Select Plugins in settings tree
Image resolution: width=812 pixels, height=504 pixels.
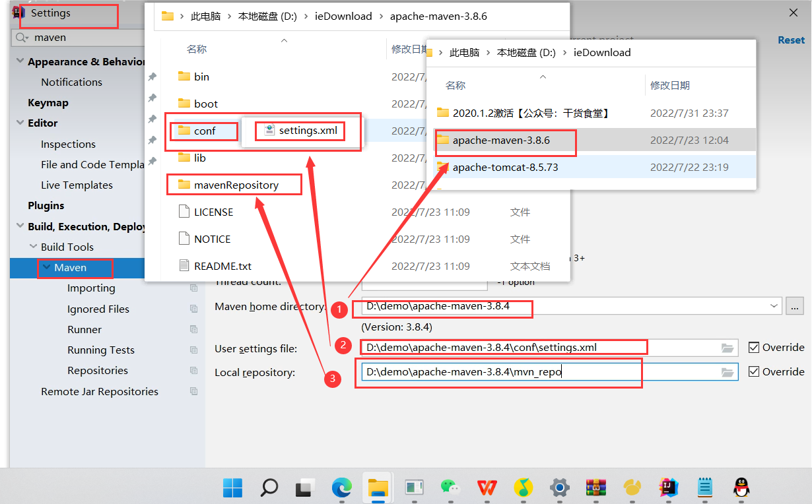(x=46, y=206)
